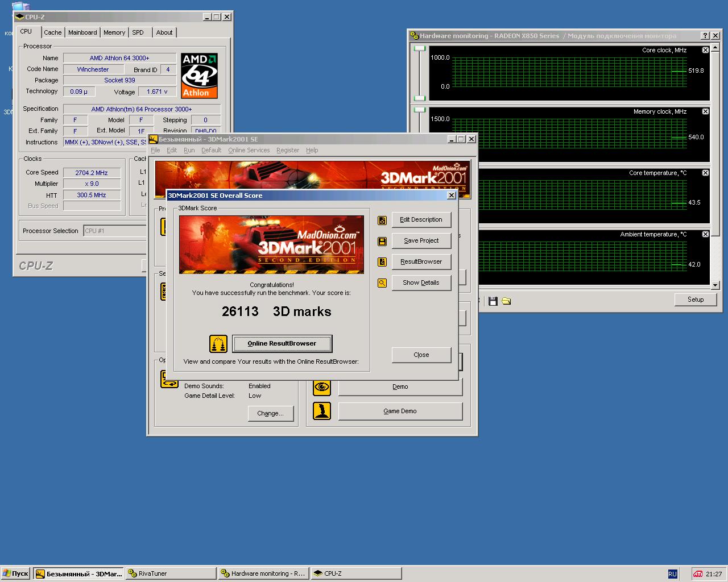Click the Save Project floppy icon

[382, 241]
